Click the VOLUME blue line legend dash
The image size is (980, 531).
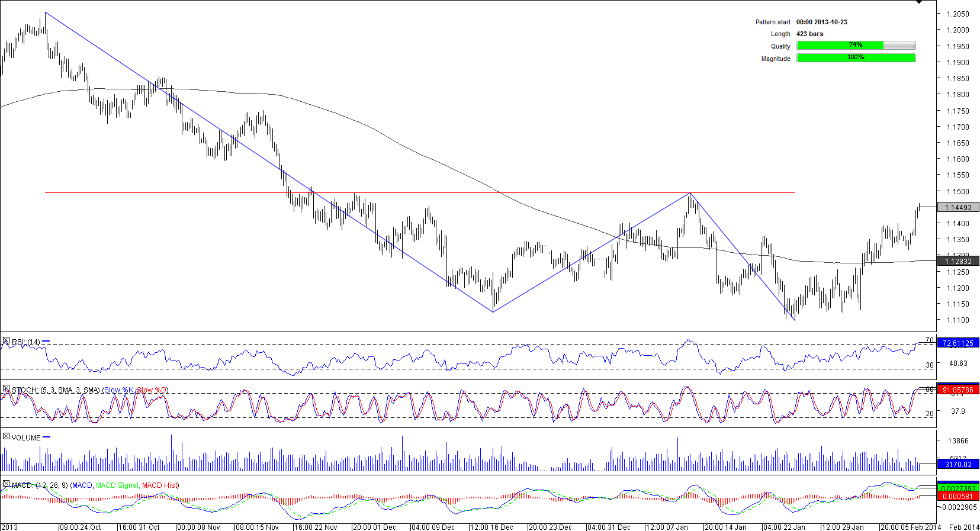tap(47, 437)
